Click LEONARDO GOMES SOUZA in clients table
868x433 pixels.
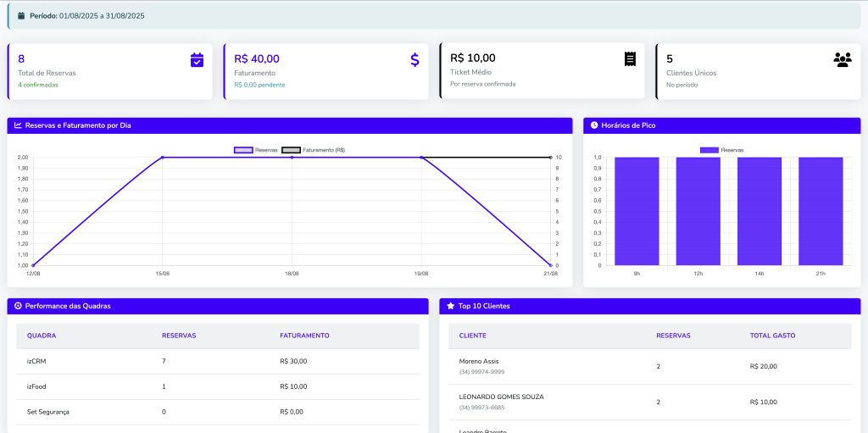click(x=501, y=397)
